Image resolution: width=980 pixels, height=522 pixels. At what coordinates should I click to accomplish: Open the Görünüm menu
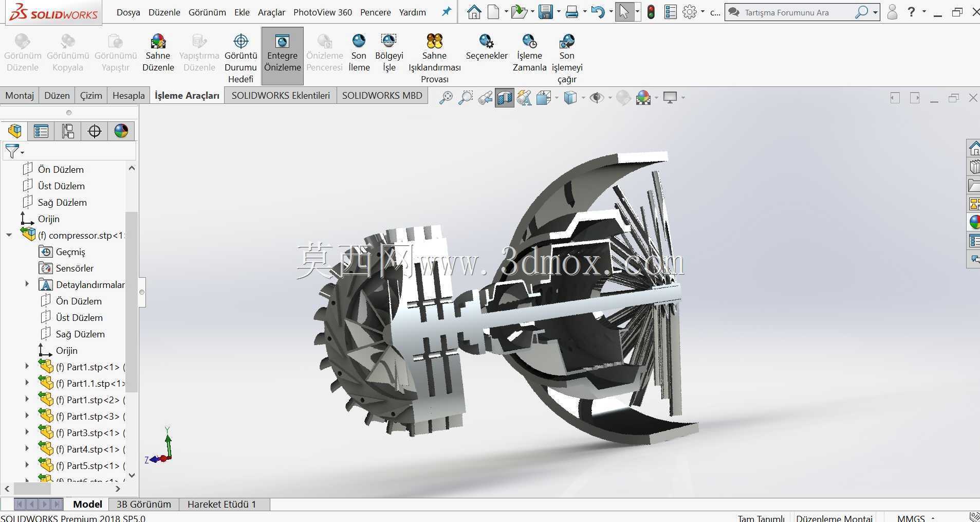pos(207,12)
